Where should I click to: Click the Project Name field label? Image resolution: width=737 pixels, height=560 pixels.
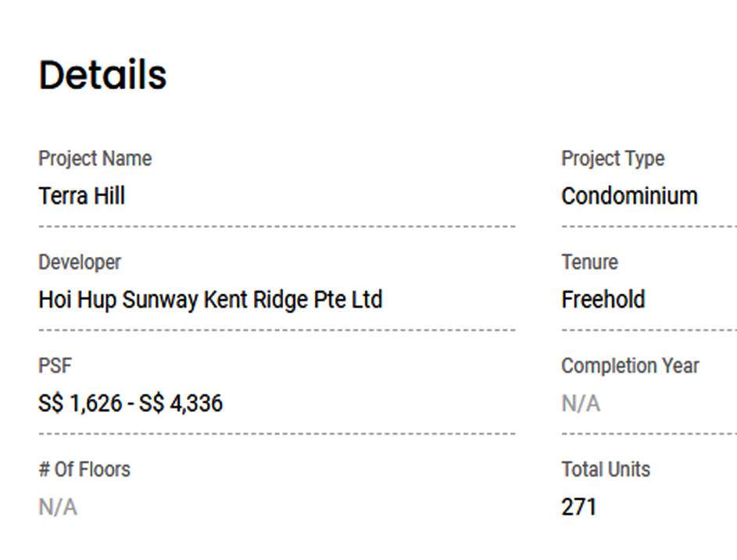[95, 159]
